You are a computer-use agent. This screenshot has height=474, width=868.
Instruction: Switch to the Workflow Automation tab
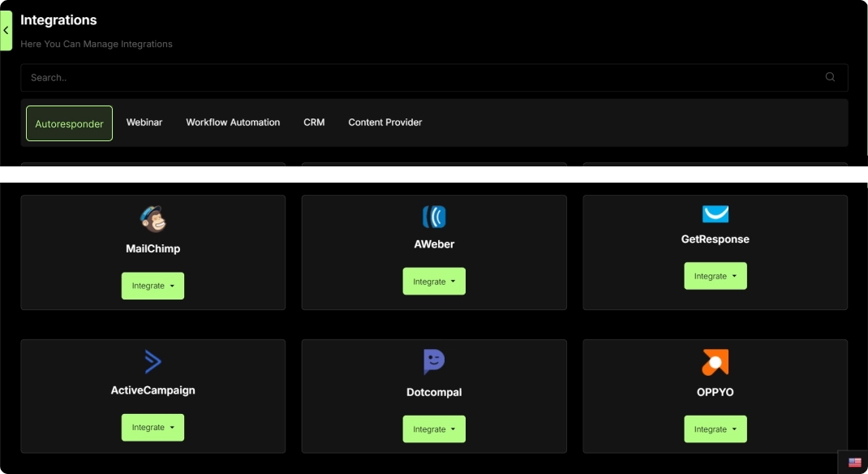click(233, 123)
